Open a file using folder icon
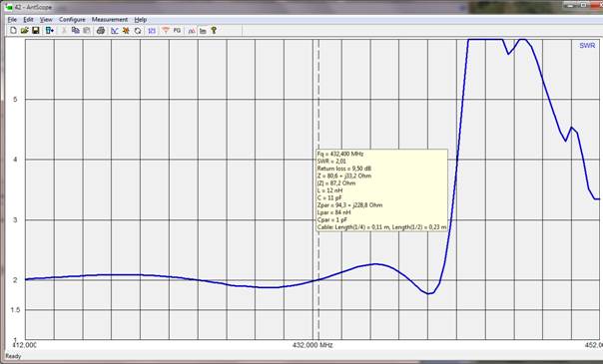 [x=25, y=30]
